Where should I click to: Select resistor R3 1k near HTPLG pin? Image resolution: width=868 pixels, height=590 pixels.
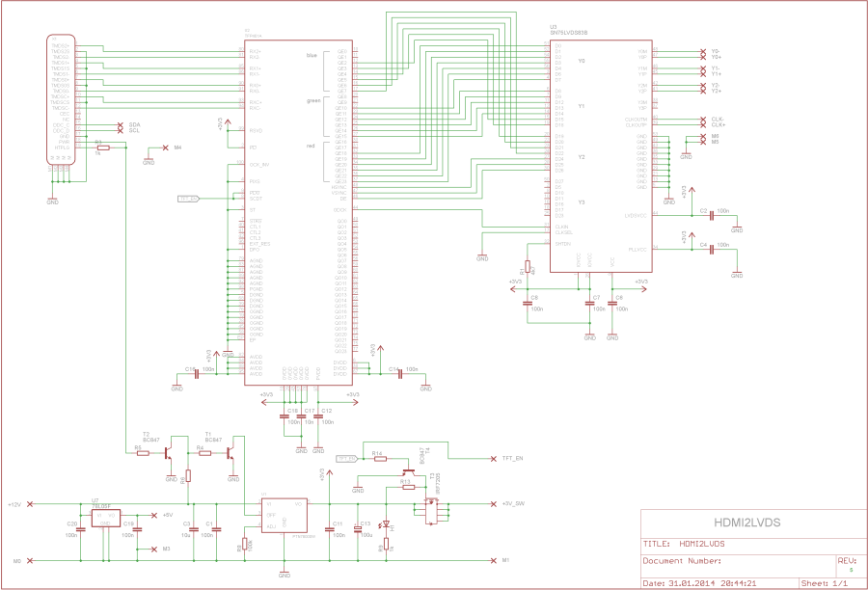(103, 147)
